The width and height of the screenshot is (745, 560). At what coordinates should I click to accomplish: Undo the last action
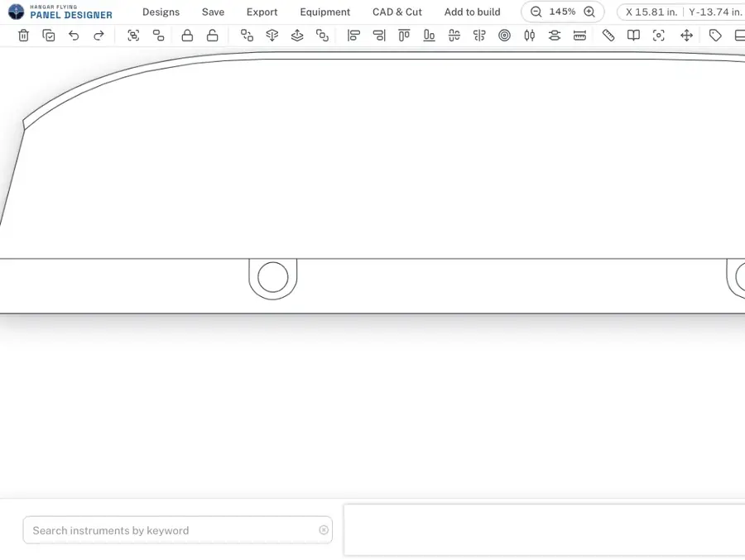click(74, 36)
